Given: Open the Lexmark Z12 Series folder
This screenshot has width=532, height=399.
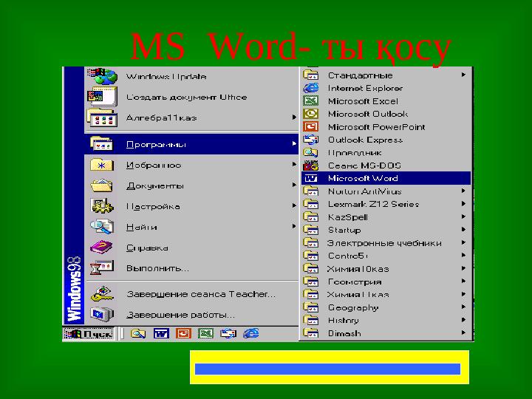Looking at the screenshot, I should 386,204.
